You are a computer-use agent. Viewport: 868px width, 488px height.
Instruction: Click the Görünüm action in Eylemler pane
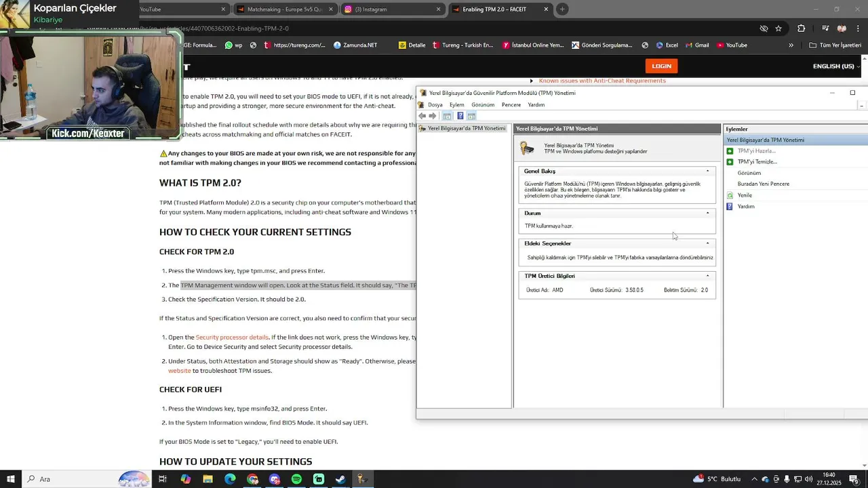[749, 173]
